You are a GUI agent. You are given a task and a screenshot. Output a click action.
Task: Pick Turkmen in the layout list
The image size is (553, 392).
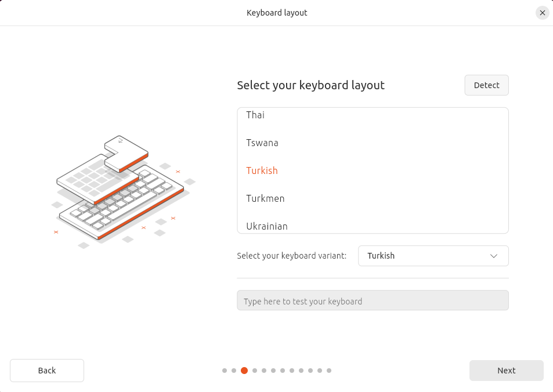click(x=265, y=198)
